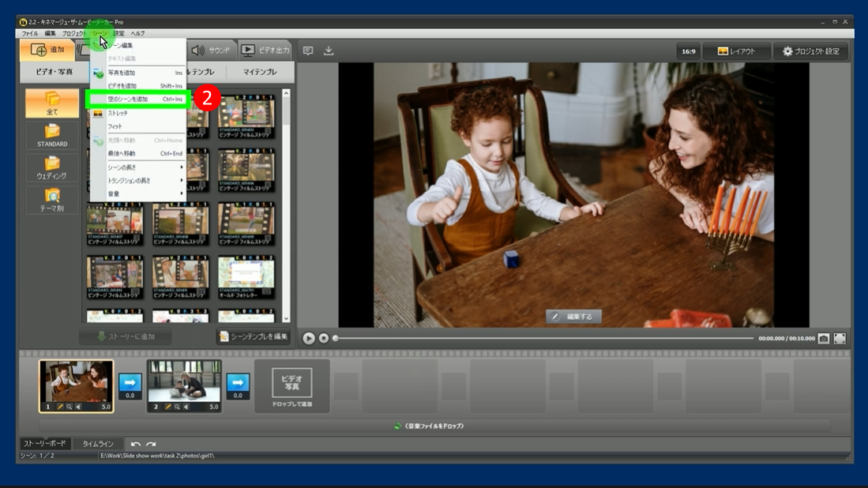Click the download icon in top toolbar
Image resolution: width=868 pixels, height=488 pixels.
(329, 51)
